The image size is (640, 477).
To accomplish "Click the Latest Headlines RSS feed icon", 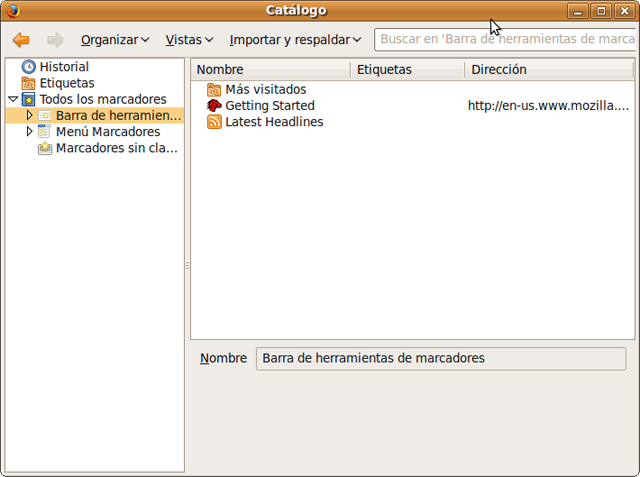I will click(214, 122).
